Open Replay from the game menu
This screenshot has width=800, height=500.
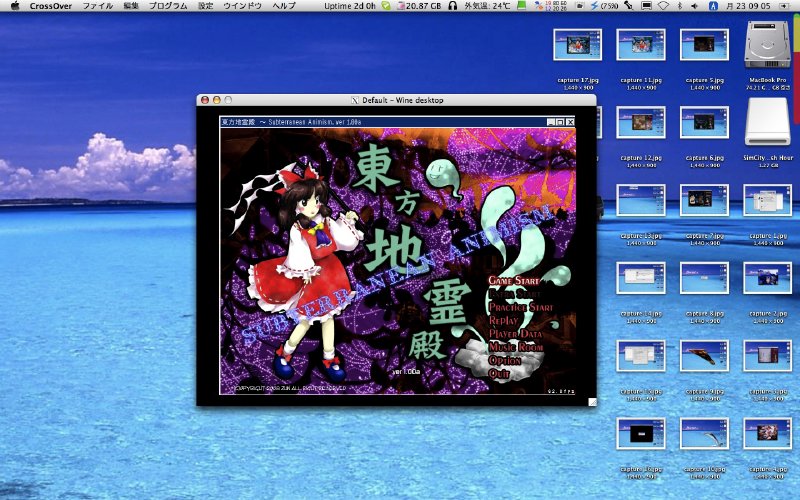(503, 320)
